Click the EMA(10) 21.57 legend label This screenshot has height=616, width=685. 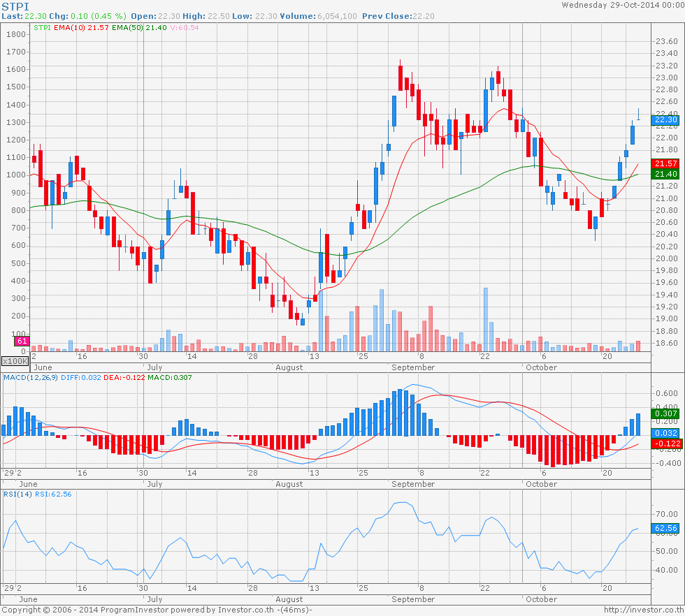click(x=81, y=27)
